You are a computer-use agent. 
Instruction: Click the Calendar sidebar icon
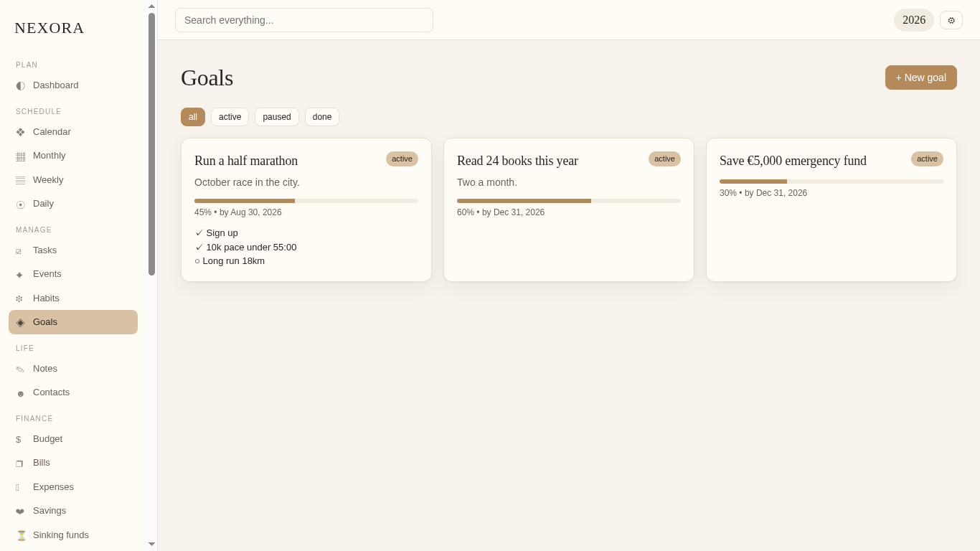tap(20, 132)
